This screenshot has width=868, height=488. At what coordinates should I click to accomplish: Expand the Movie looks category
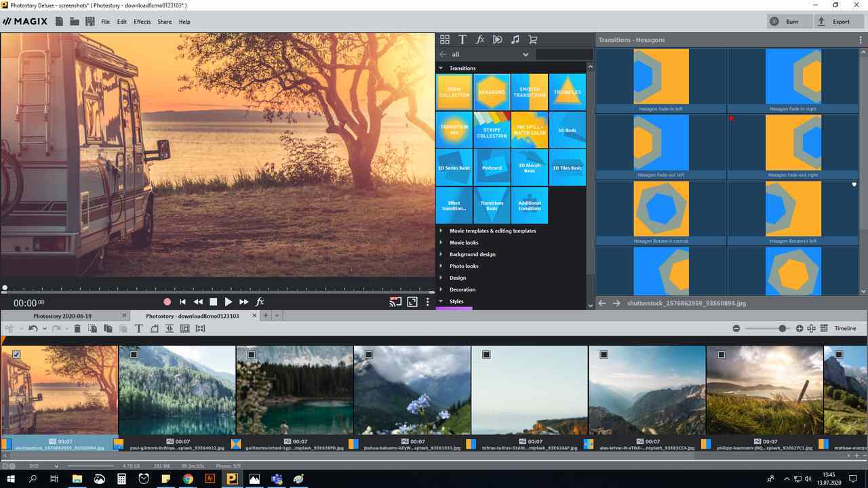(441, 243)
